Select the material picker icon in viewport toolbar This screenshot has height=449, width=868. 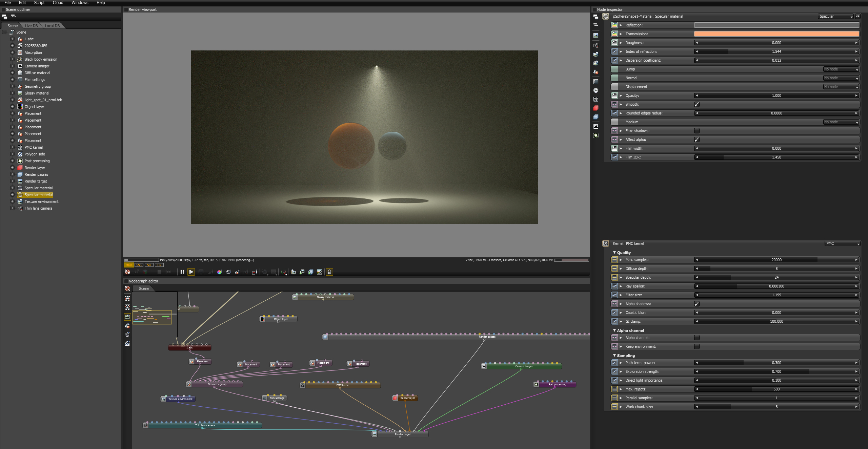pos(228,272)
